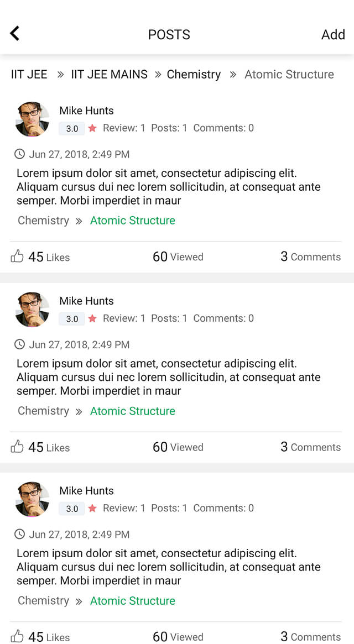Select Atomic Structure breadcrumb at top
The width and height of the screenshot is (354, 644).
click(289, 74)
